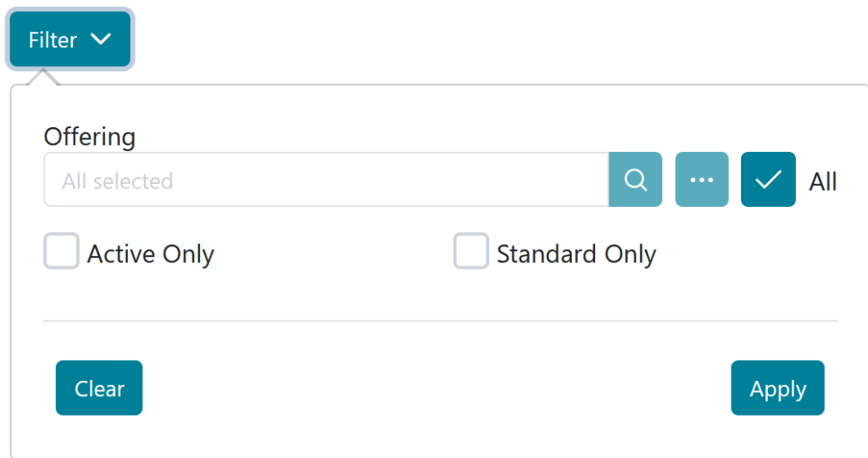
Task: Enable the Active Only checkbox
Action: (61, 252)
